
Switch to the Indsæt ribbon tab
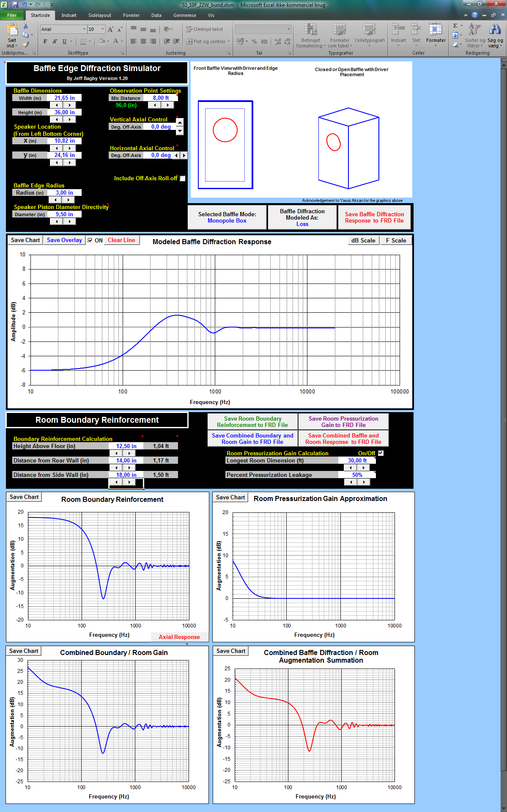pyautogui.click(x=69, y=15)
